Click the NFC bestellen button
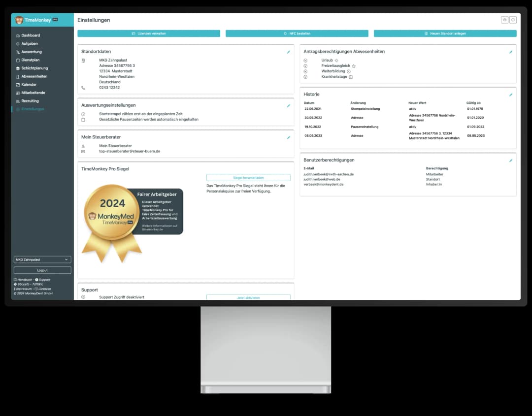Image resolution: width=532 pixels, height=416 pixels. point(297,33)
